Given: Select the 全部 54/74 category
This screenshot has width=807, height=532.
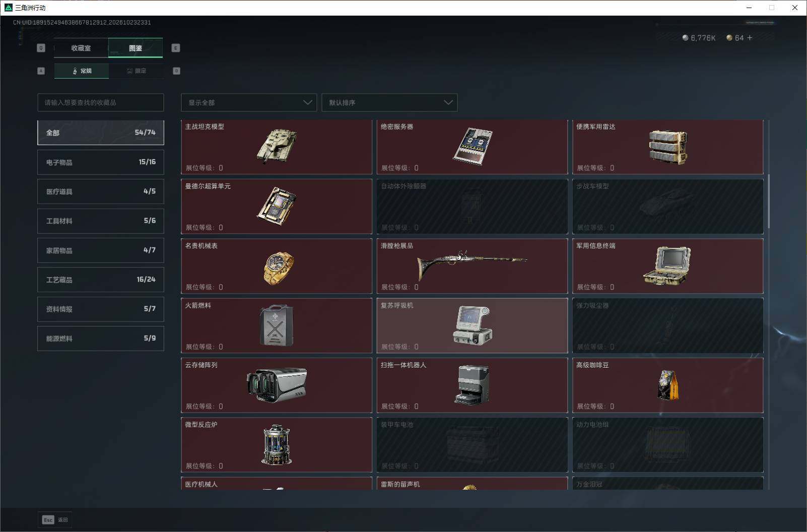Looking at the screenshot, I should [101, 132].
